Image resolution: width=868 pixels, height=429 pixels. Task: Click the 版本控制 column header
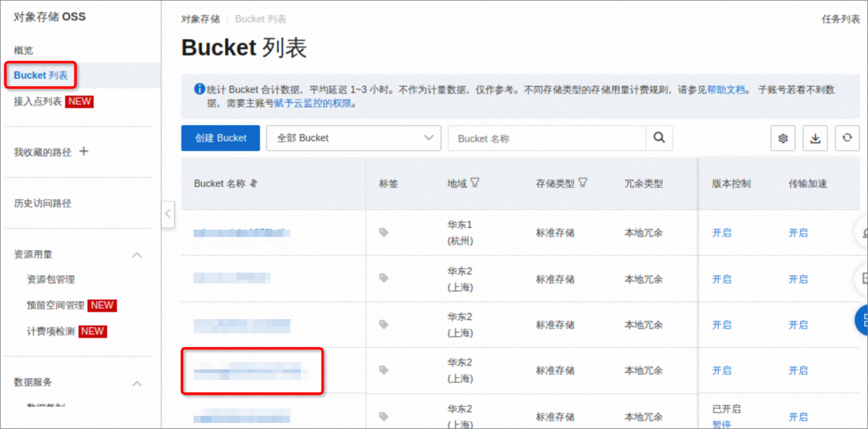[732, 184]
